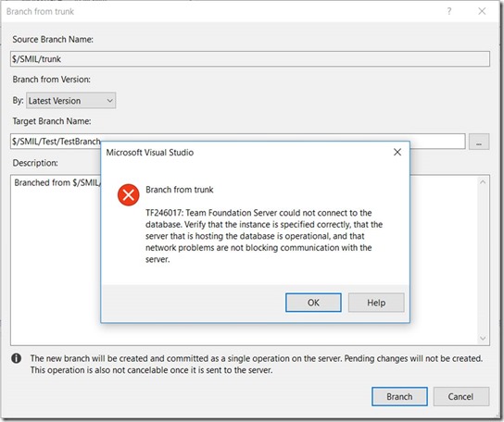Click the 'Branch from Version:' label
This screenshot has width=504, height=422.
(x=52, y=80)
